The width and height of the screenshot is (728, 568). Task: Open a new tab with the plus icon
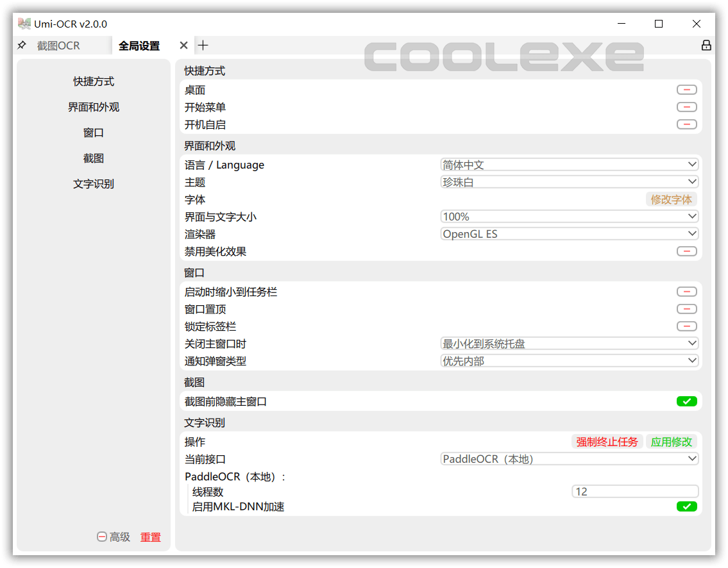[x=203, y=45]
